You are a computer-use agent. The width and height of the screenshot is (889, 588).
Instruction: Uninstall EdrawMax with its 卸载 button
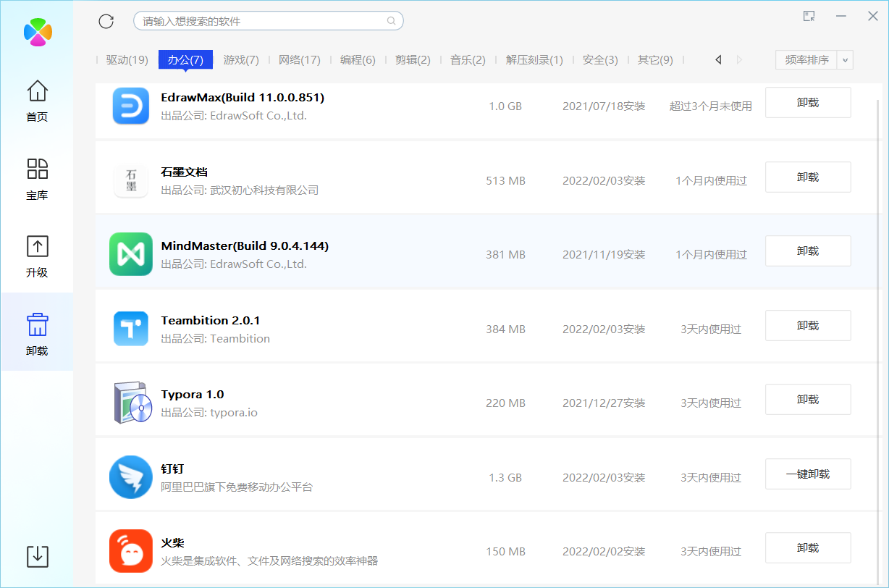(808, 103)
